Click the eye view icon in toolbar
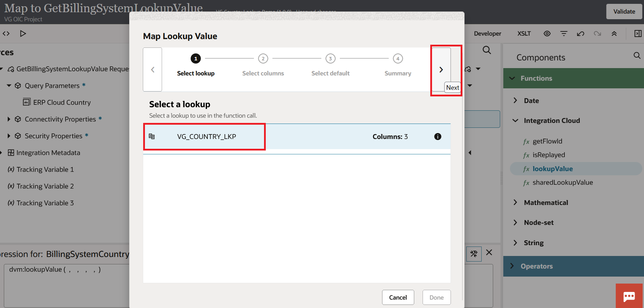This screenshot has width=644, height=308. coord(547,34)
